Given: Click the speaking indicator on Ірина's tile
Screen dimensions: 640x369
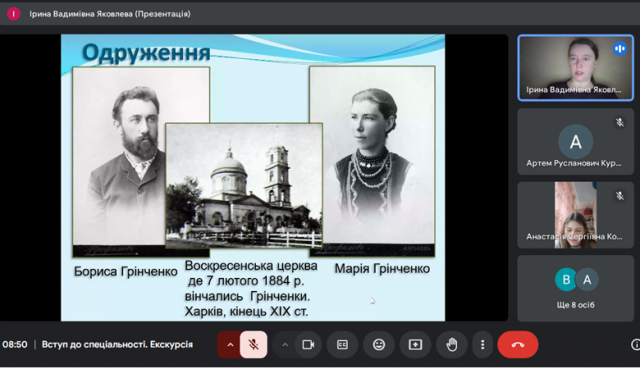Looking at the screenshot, I should pos(620,49).
